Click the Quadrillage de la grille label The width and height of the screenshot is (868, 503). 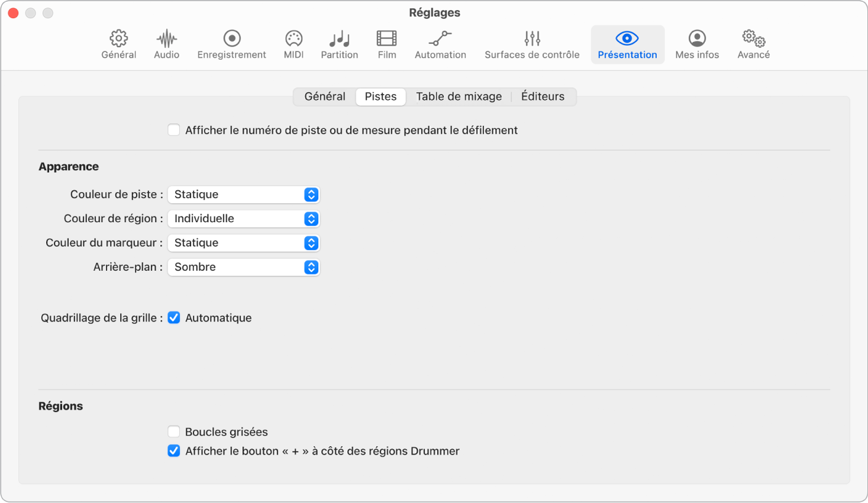click(102, 318)
